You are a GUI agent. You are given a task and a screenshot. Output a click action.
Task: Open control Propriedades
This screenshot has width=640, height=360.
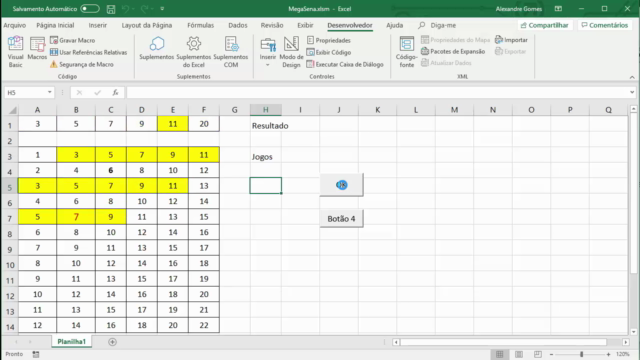(329, 40)
